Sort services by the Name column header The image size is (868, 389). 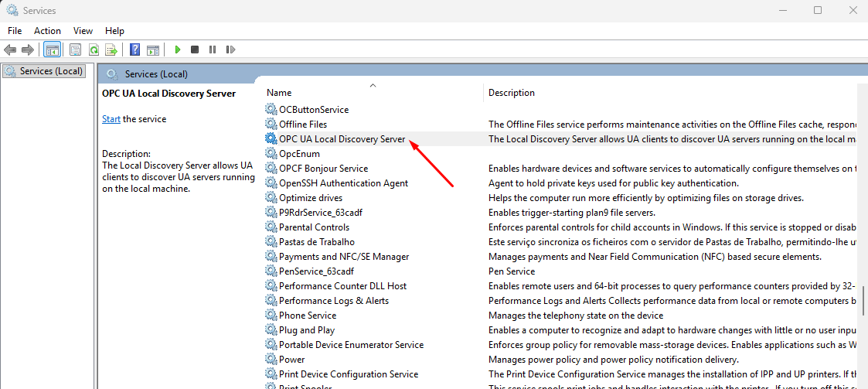click(x=279, y=93)
